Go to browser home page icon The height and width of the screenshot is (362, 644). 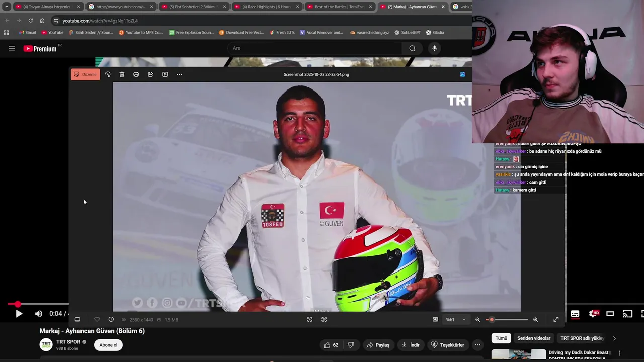click(x=42, y=21)
